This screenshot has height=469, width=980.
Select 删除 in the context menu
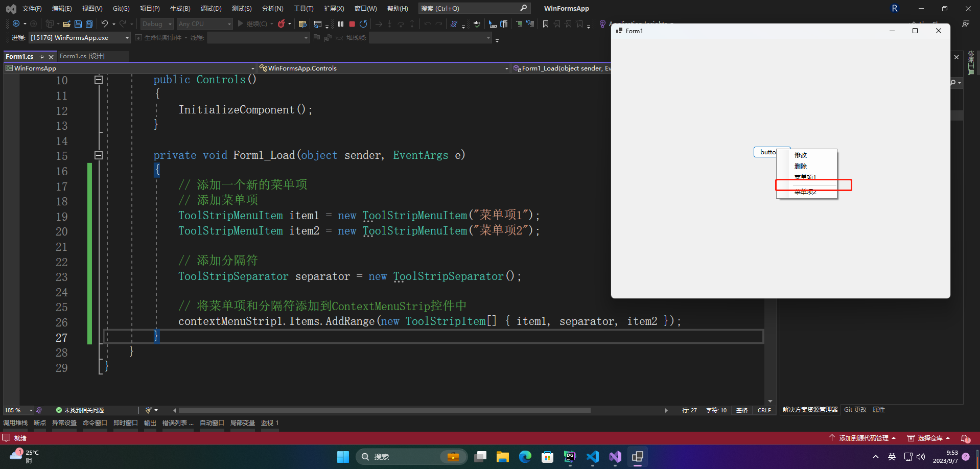coord(801,167)
